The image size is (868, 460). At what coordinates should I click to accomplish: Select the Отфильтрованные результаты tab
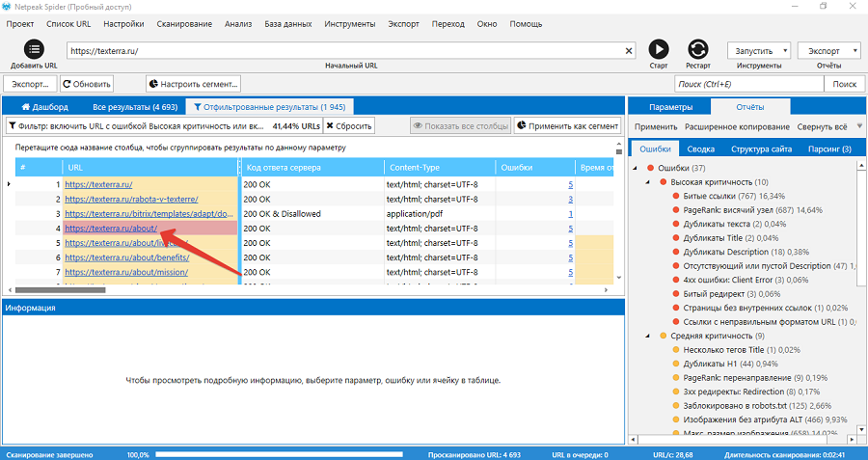(269, 107)
